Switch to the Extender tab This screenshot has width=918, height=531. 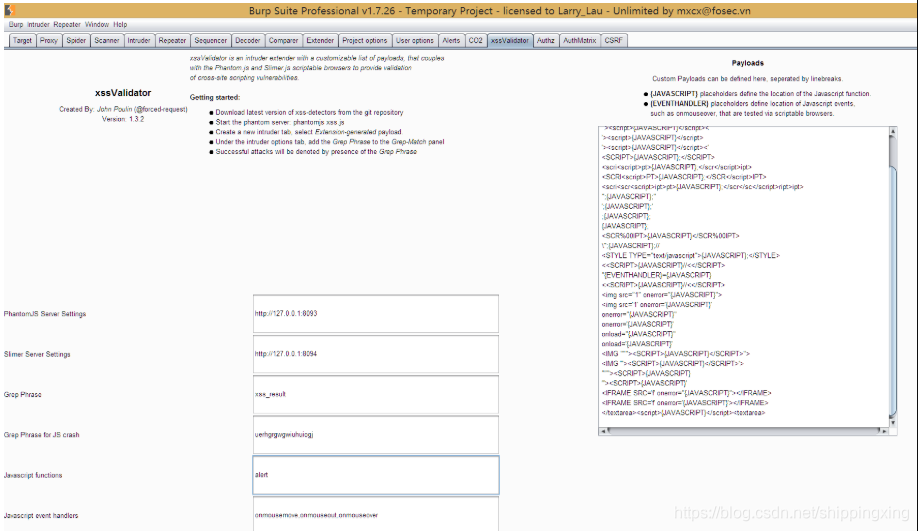(320, 40)
